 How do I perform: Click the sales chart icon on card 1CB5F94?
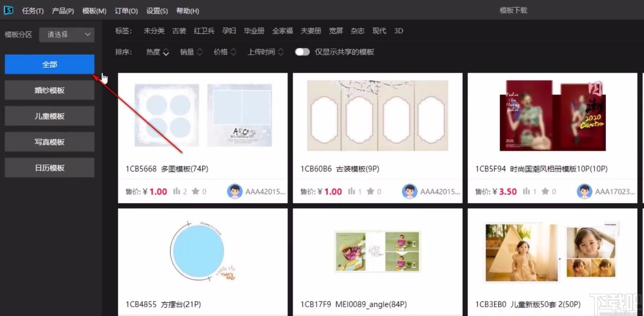(526, 191)
